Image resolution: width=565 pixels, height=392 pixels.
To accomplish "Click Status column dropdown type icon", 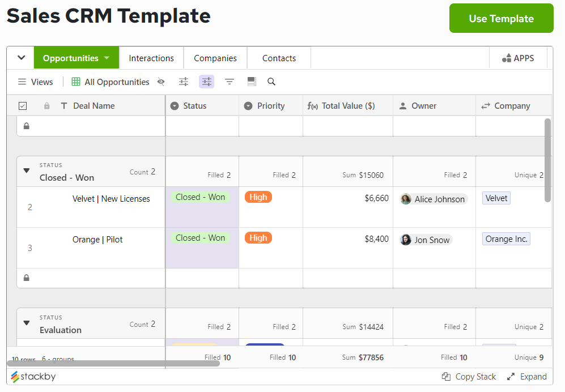I will point(175,106).
